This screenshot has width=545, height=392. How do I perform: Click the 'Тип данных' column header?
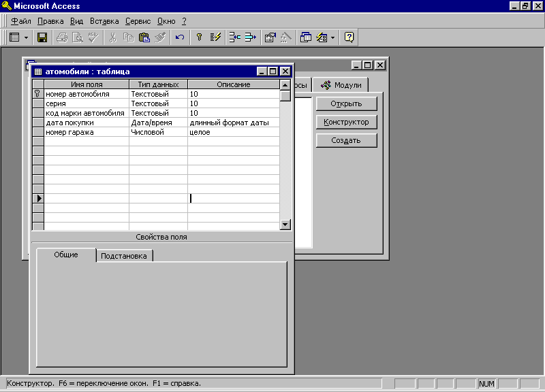coord(159,84)
